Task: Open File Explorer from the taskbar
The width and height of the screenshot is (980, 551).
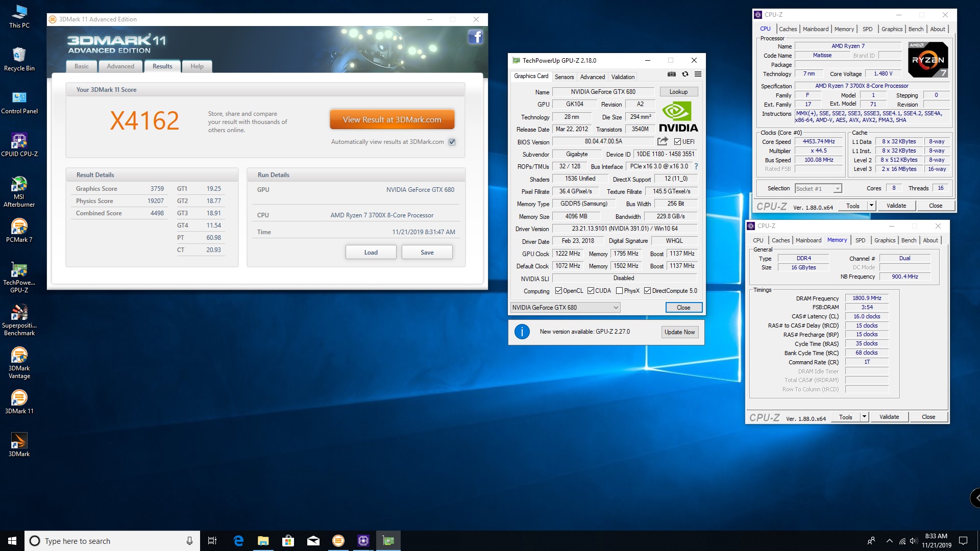Action: (x=263, y=541)
